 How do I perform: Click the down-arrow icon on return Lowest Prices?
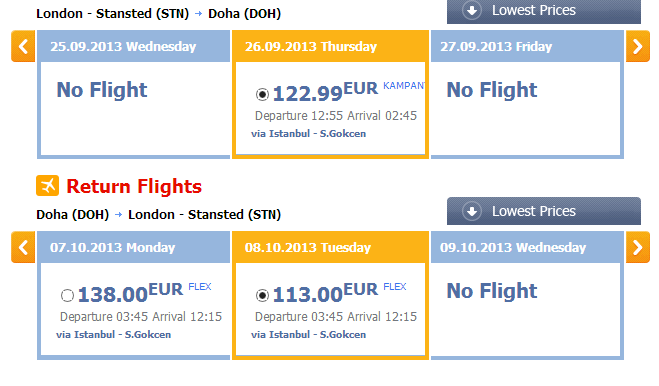[x=472, y=211]
